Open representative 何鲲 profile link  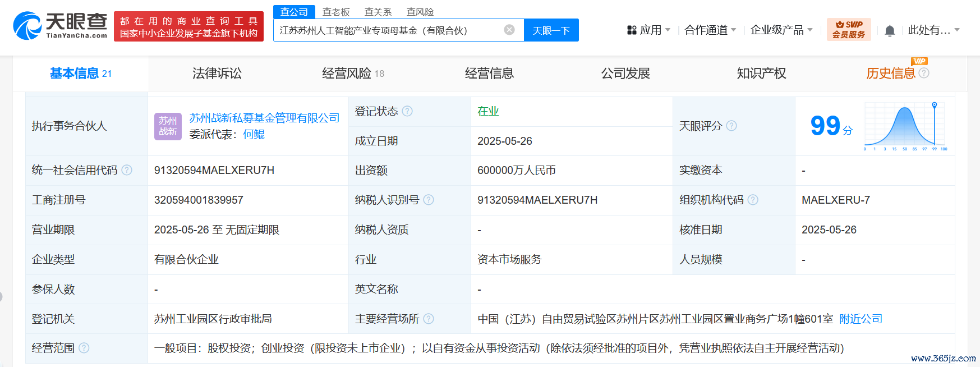point(254,134)
